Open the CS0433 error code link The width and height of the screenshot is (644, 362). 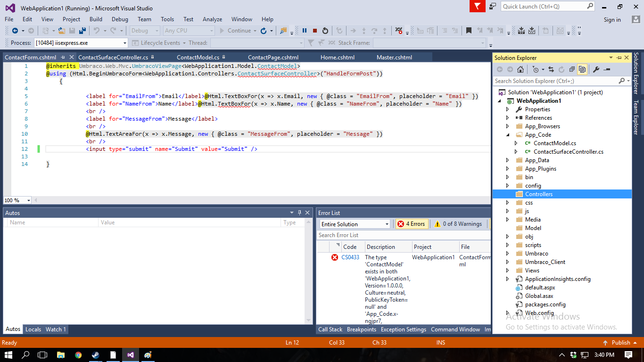pyautogui.click(x=350, y=257)
